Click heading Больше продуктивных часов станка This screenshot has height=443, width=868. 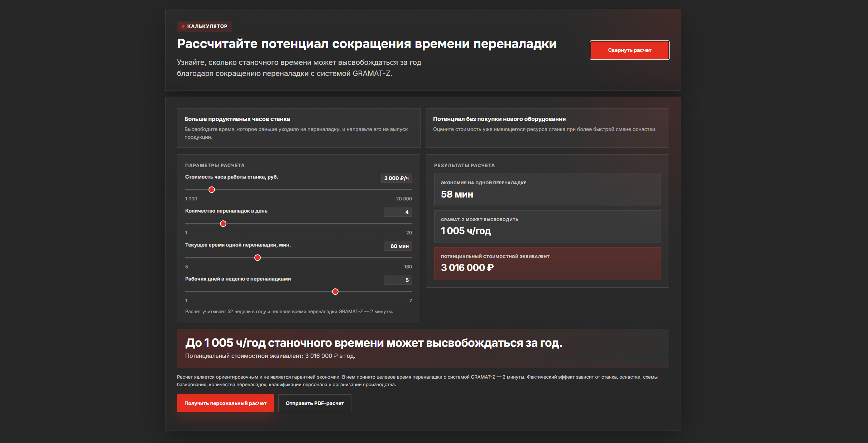tap(237, 119)
